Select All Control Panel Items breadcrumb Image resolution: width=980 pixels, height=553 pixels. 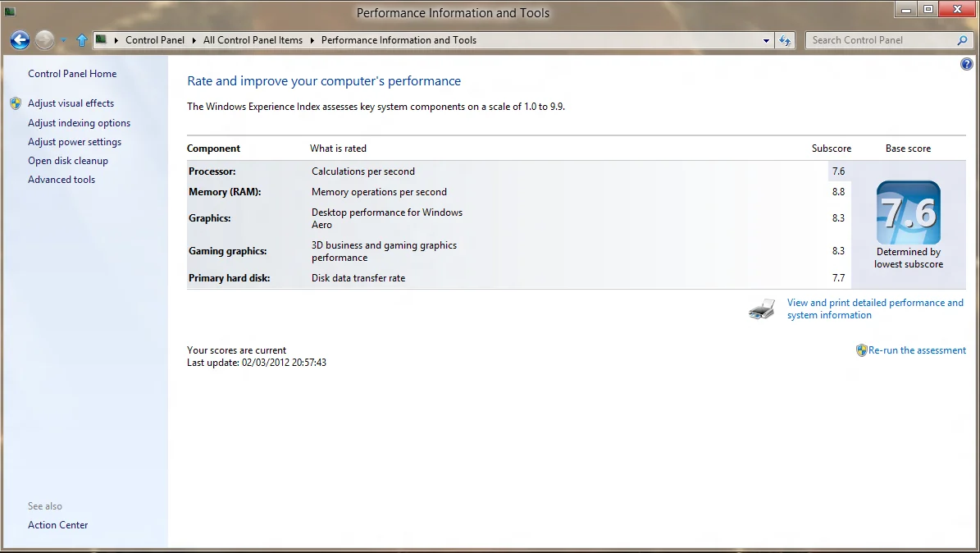[x=253, y=40]
